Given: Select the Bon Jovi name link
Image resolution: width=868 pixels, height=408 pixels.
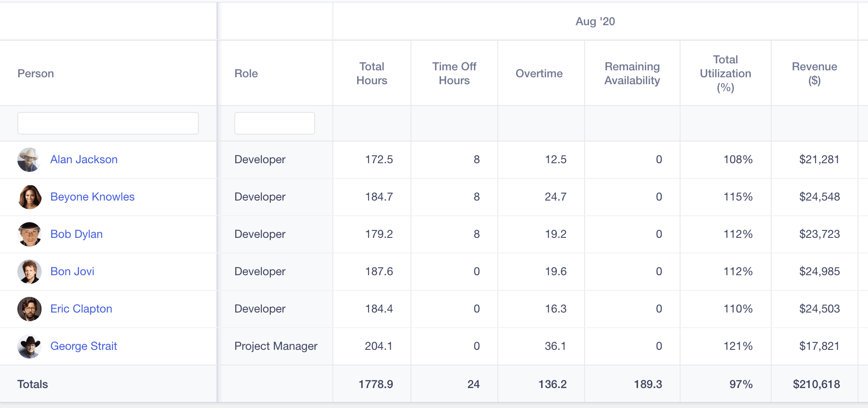Looking at the screenshot, I should tap(72, 272).
